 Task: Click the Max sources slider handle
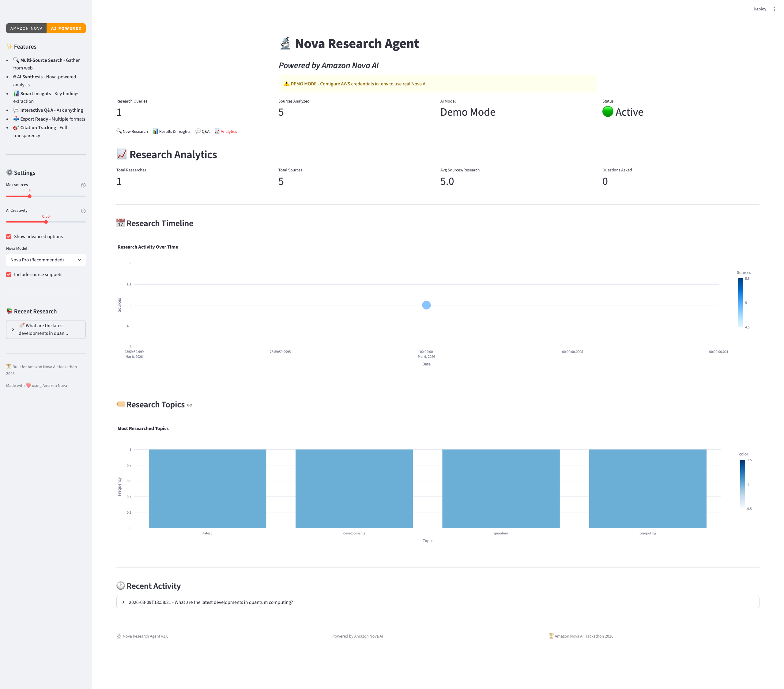(29, 196)
